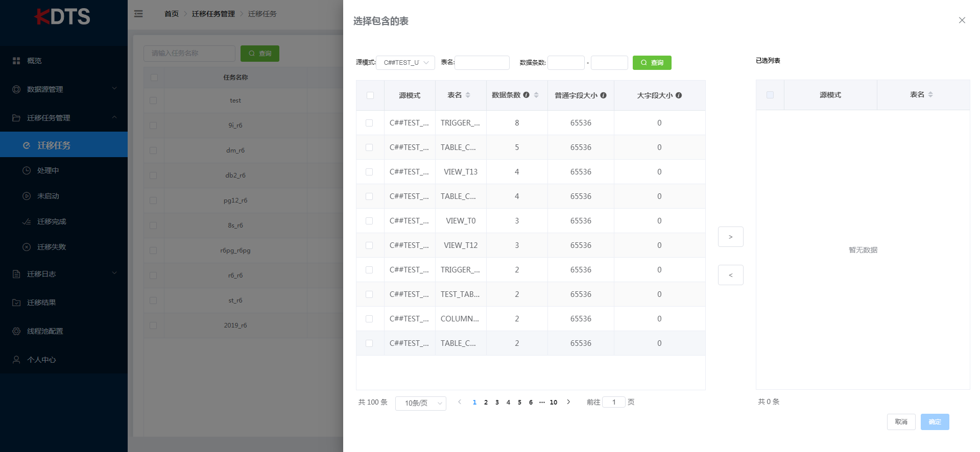Select all rows via source table header checkbox
Image resolution: width=980 pixels, height=452 pixels.
(x=370, y=95)
